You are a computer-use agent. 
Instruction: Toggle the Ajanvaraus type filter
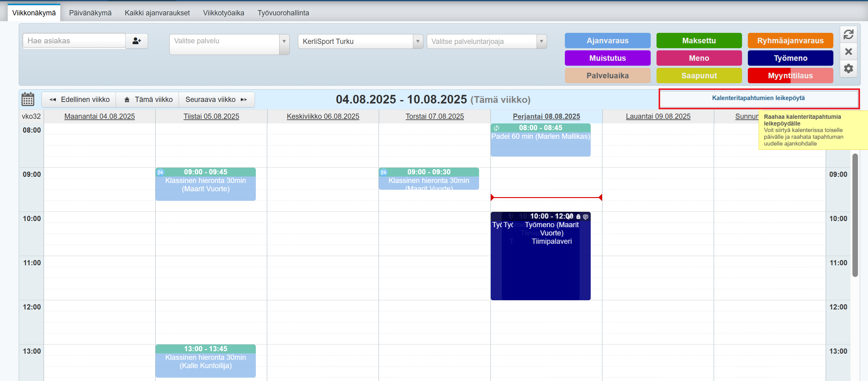click(607, 41)
